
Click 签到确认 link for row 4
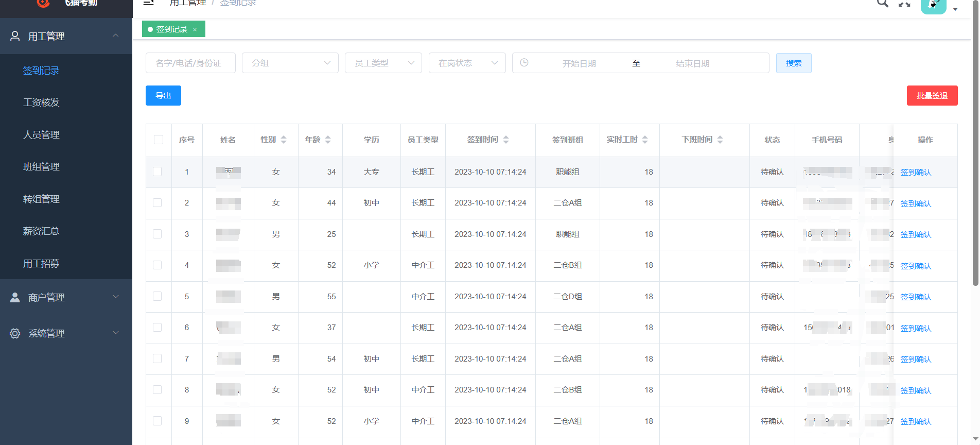(916, 266)
